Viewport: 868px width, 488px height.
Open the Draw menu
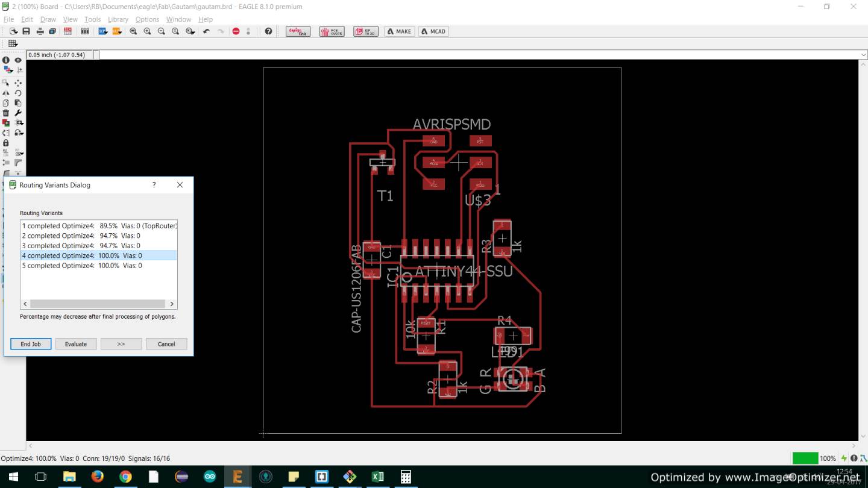(x=48, y=19)
